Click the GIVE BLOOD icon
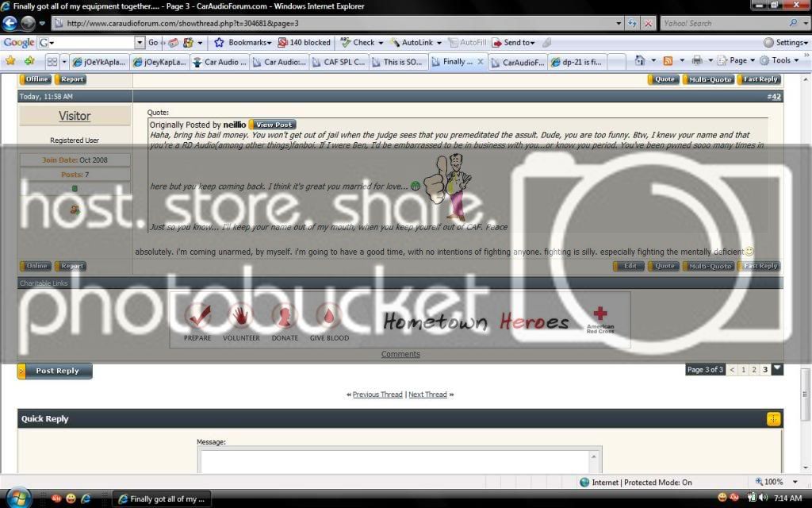The image size is (812, 508). [329, 316]
